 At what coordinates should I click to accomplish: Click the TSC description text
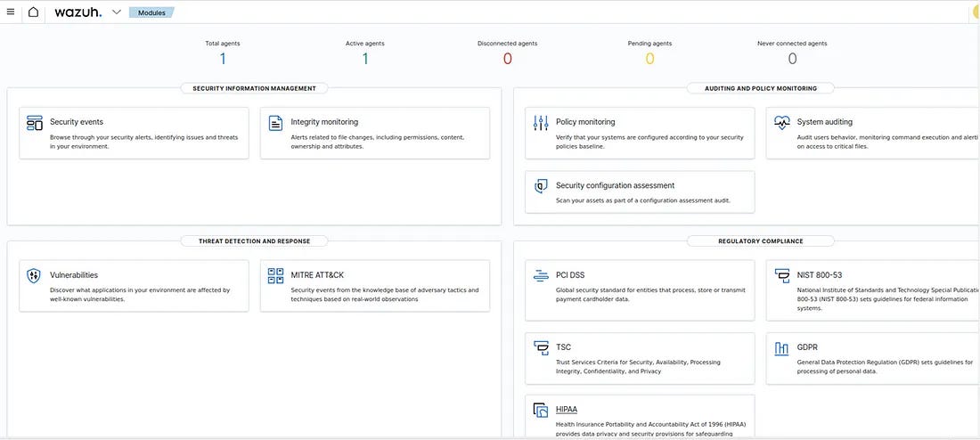tap(638, 367)
